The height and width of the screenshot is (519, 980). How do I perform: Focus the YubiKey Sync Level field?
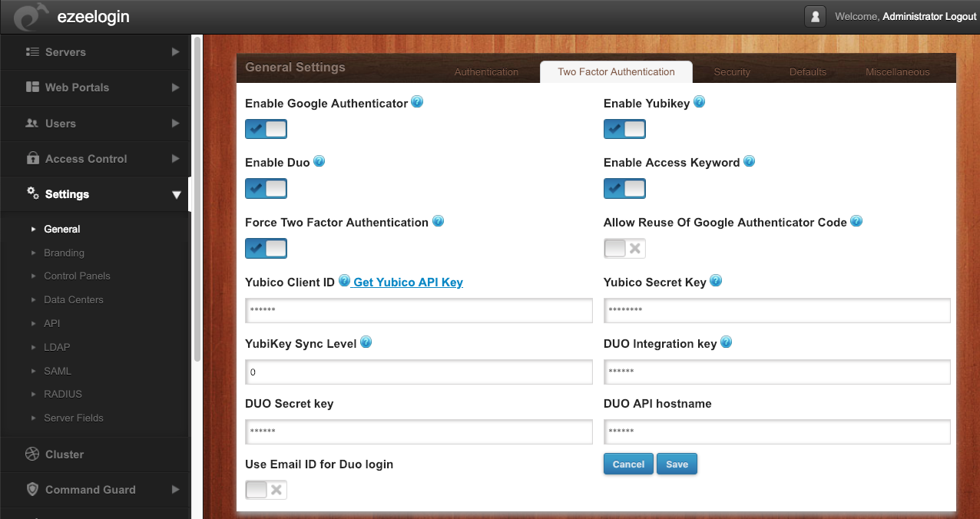click(419, 372)
